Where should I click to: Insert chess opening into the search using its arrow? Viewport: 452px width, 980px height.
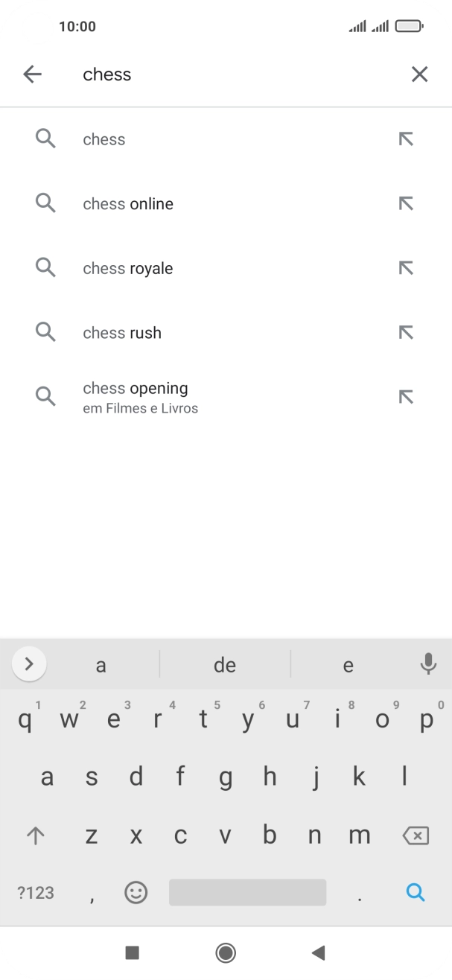[x=406, y=397]
